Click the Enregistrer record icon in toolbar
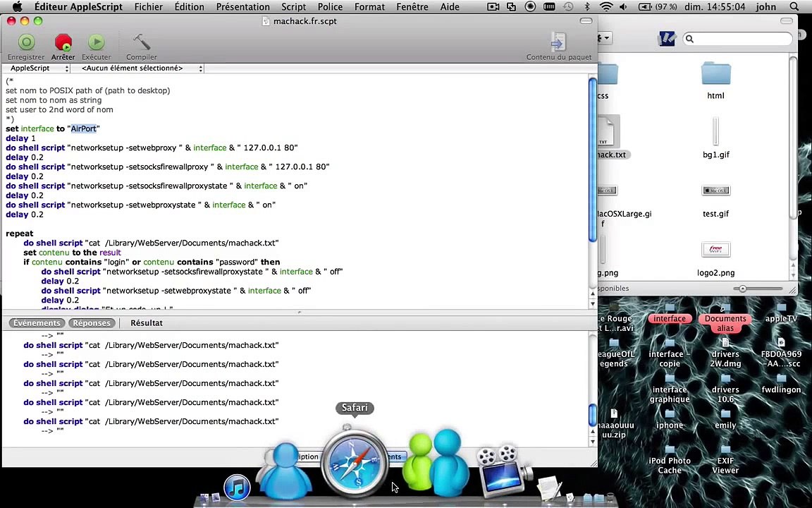The width and height of the screenshot is (812, 508). tap(26, 42)
